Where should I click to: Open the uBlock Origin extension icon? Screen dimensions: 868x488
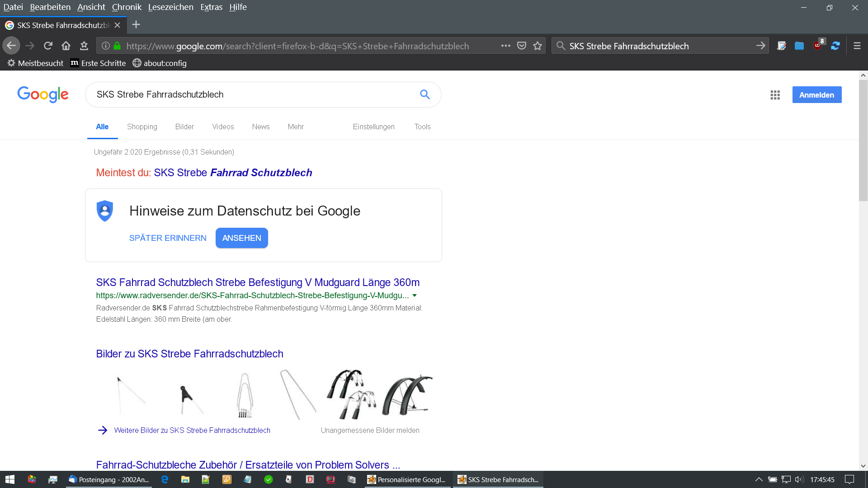click(817, 46)
